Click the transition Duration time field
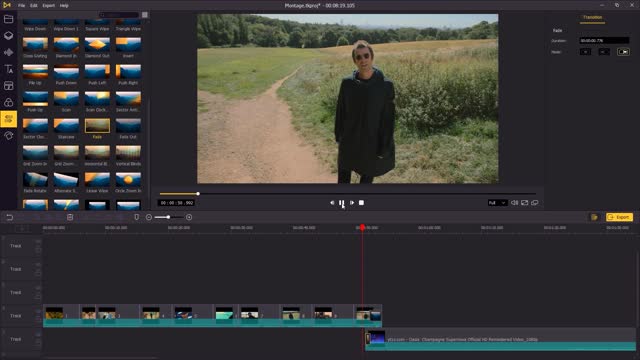The height and width of the screenshot is (360, 640). point(604,40)
